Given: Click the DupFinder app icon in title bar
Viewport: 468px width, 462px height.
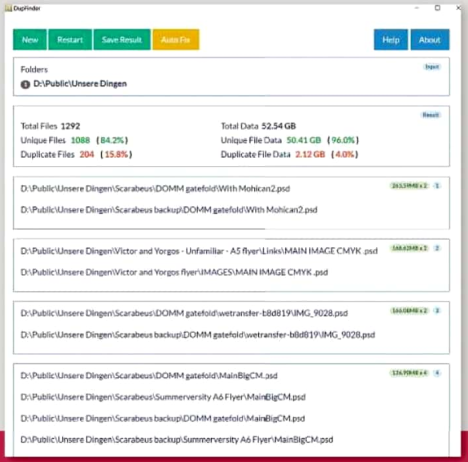Looking at the screenshot, I should 8,8.
